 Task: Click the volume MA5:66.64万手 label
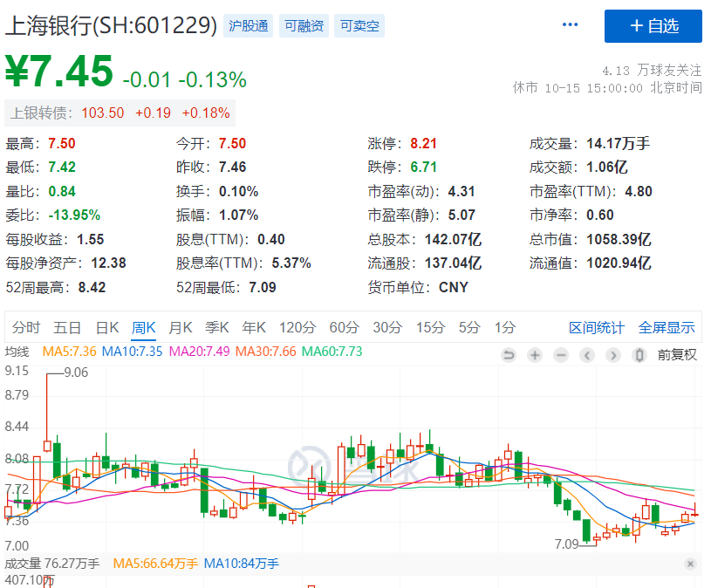[x=155, y=564]
